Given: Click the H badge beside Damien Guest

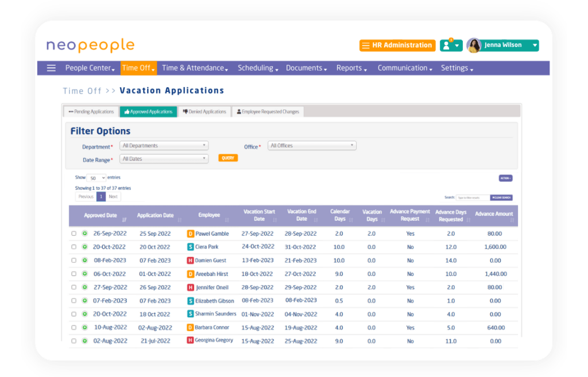Looking at the screenshot, I should [191, 261].
